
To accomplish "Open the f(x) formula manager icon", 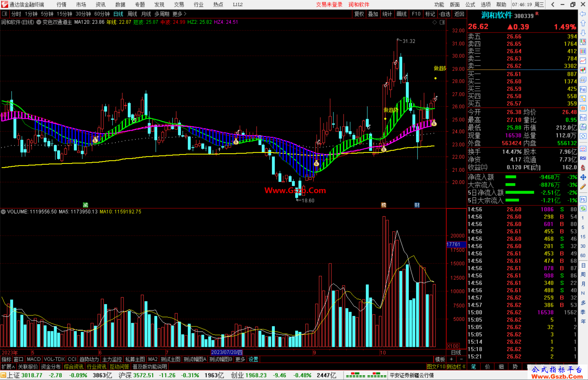I will click(583, 127).
